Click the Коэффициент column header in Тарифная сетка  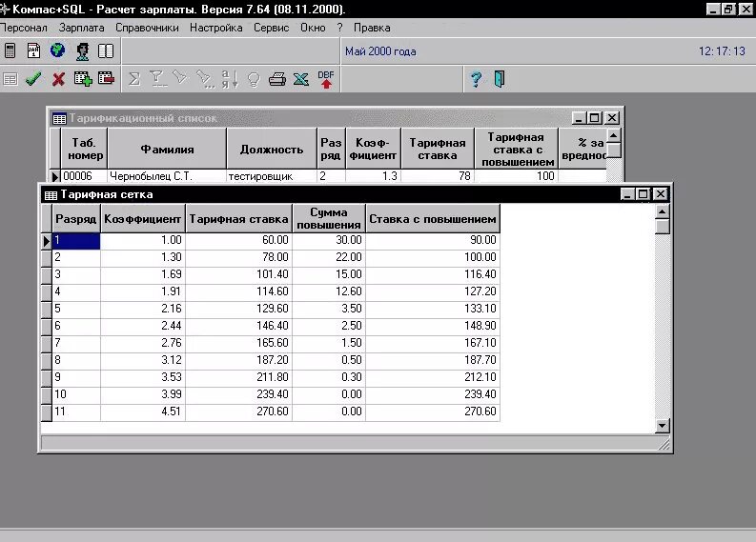(143, 219)
